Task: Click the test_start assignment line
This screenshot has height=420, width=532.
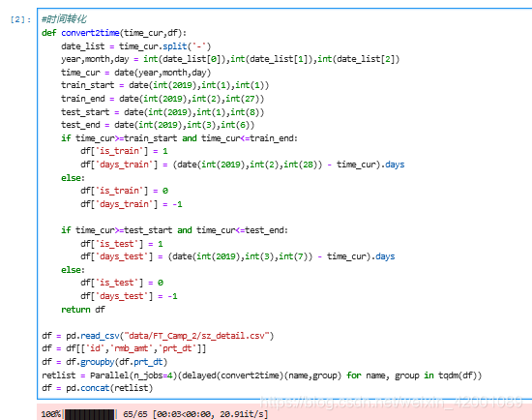Action: click(163, 112)
